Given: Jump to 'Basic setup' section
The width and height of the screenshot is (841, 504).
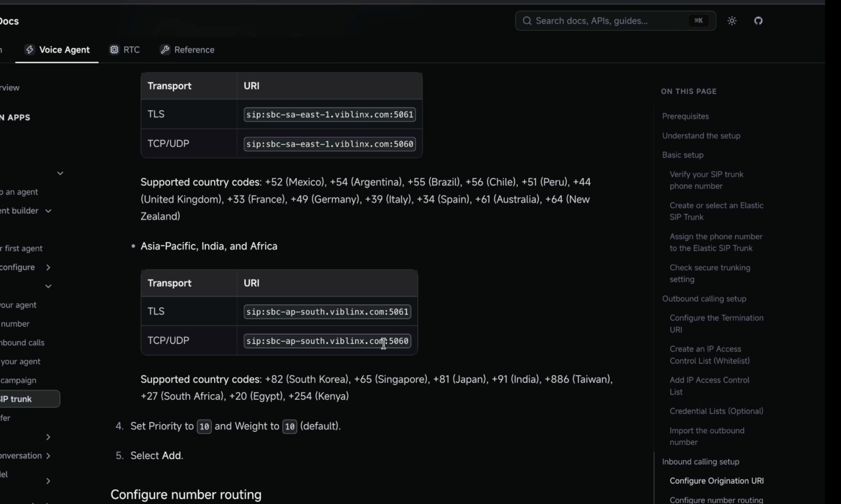Looking at the screenshot, I should tap(682, 155).
